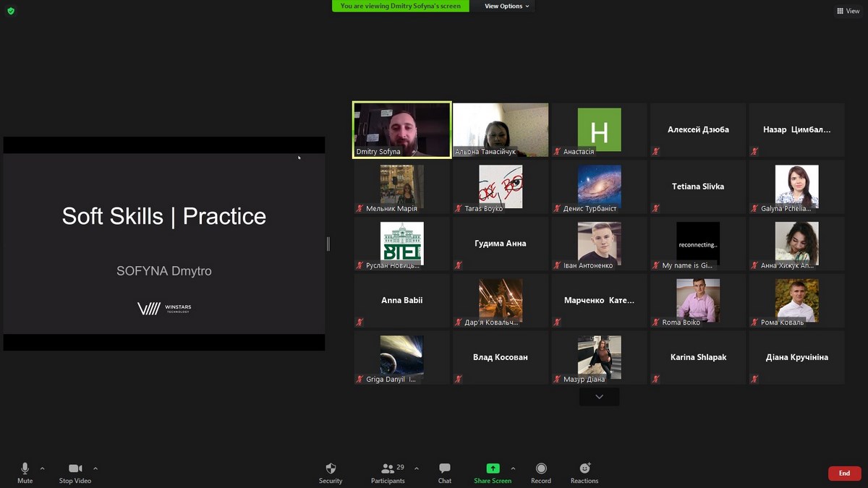Screen dimensions: 868x488
Task: Open the Security shield icon
Action: pos(331,468)
